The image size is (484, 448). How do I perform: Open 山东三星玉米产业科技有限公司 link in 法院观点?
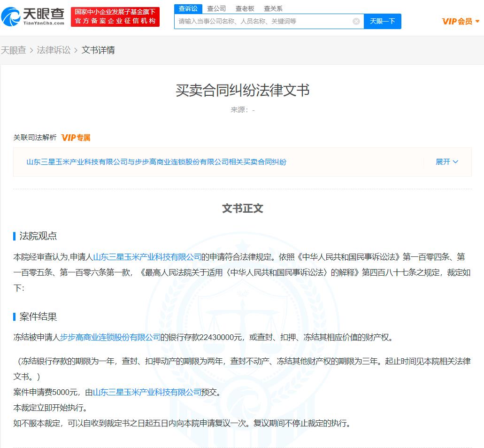coord(147,257)
